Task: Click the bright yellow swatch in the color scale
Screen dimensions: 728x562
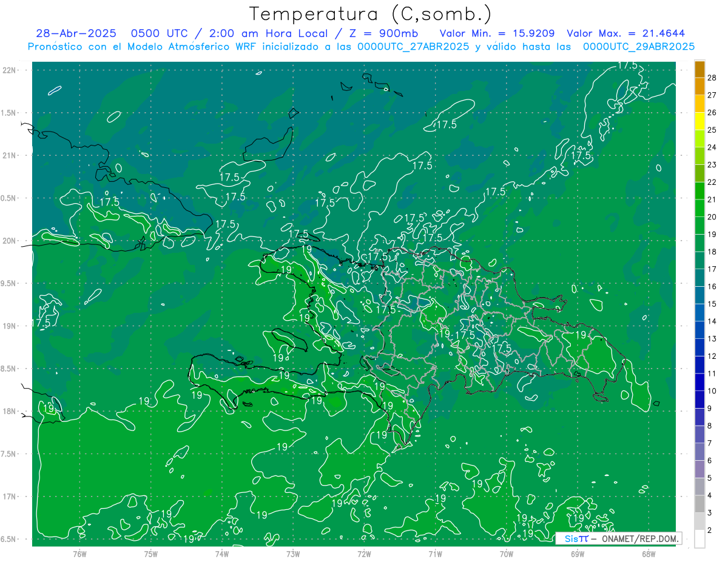Action: coord(699,121)
